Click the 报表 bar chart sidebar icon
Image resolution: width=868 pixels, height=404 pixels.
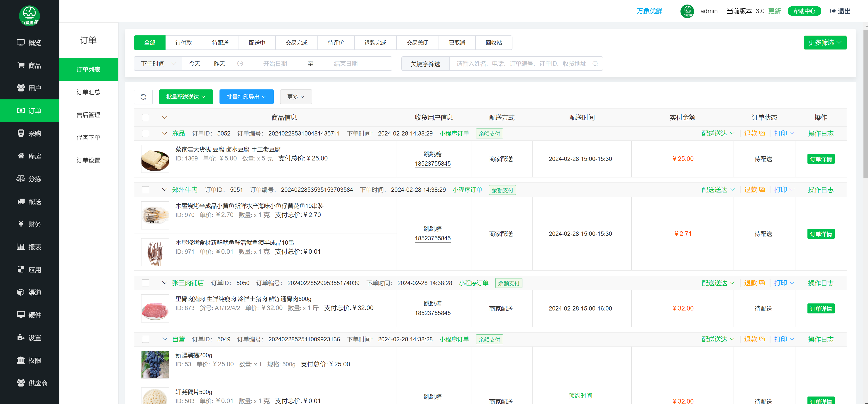click(21, 246)
